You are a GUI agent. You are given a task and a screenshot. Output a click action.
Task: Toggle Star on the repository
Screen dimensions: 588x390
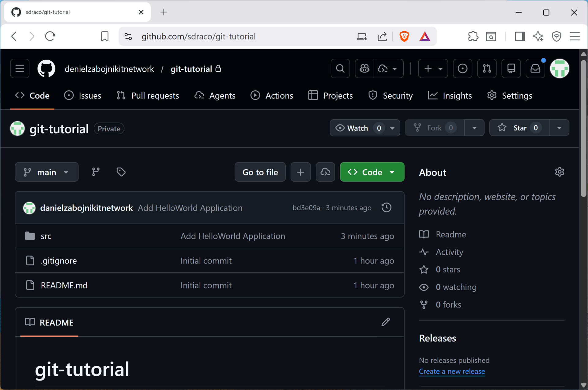point(519,128)
